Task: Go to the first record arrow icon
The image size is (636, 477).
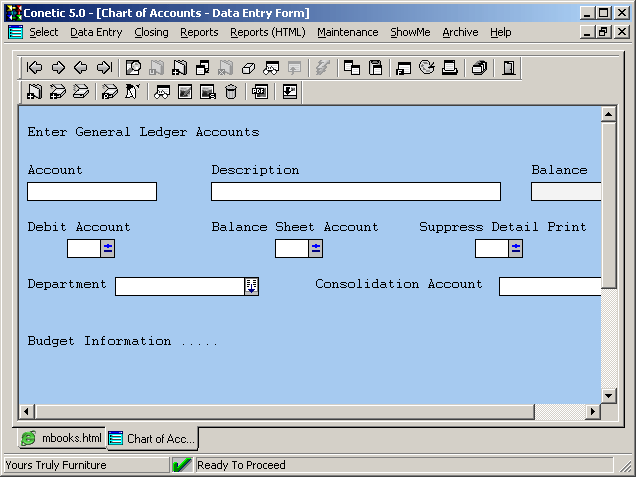Action: coord(35,68)
